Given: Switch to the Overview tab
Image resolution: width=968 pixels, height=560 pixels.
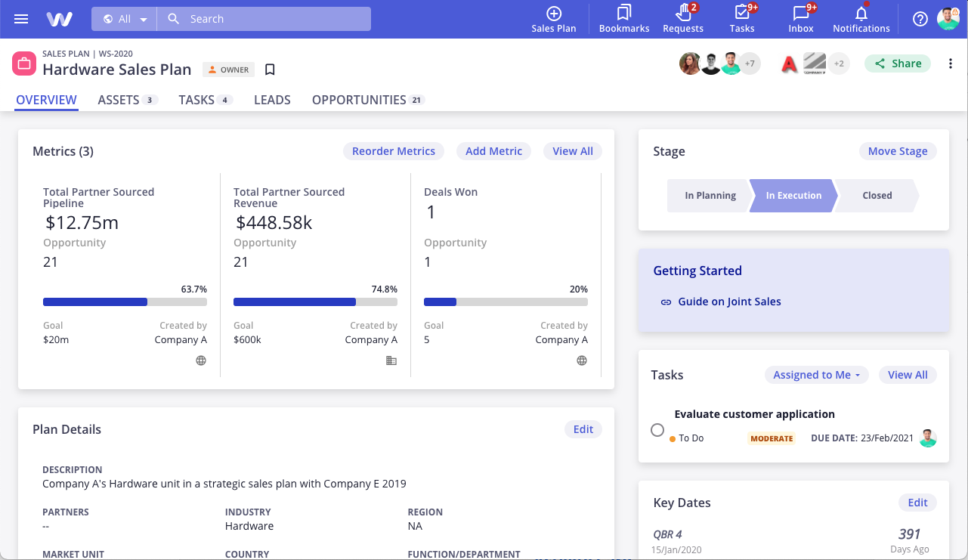Looking at the screenshot, I should tap(46, 100).
